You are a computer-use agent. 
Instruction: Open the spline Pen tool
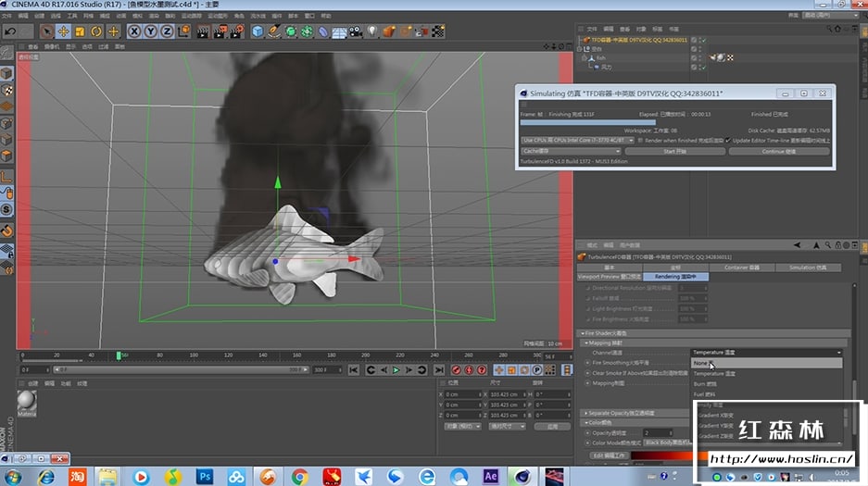(274, 31)
